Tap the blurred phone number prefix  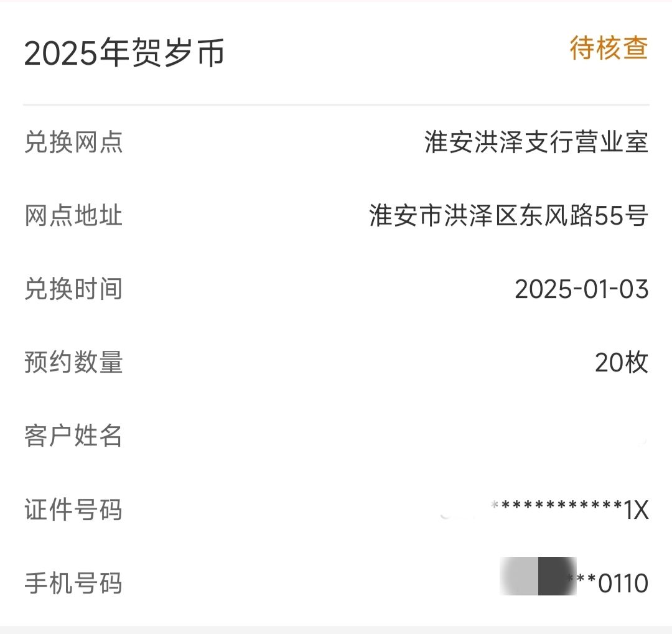tap(538, 576)
